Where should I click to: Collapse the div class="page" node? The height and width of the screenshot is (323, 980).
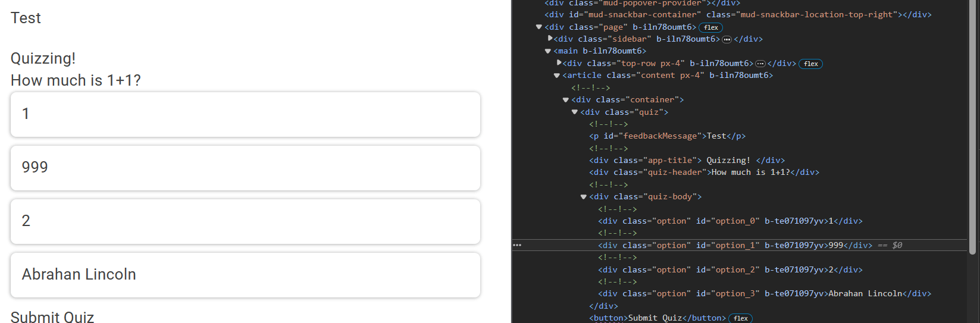(538, 27)
